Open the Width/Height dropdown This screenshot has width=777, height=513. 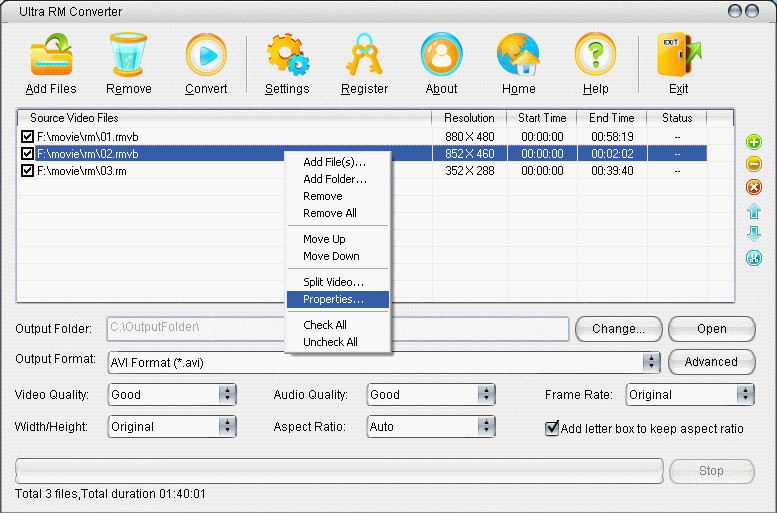click(x=172, y=427)
